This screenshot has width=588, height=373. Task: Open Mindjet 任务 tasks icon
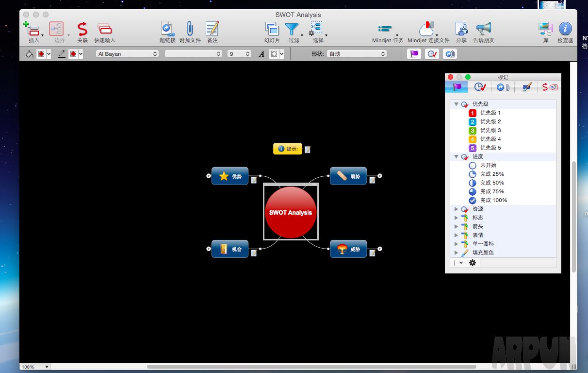386,30
